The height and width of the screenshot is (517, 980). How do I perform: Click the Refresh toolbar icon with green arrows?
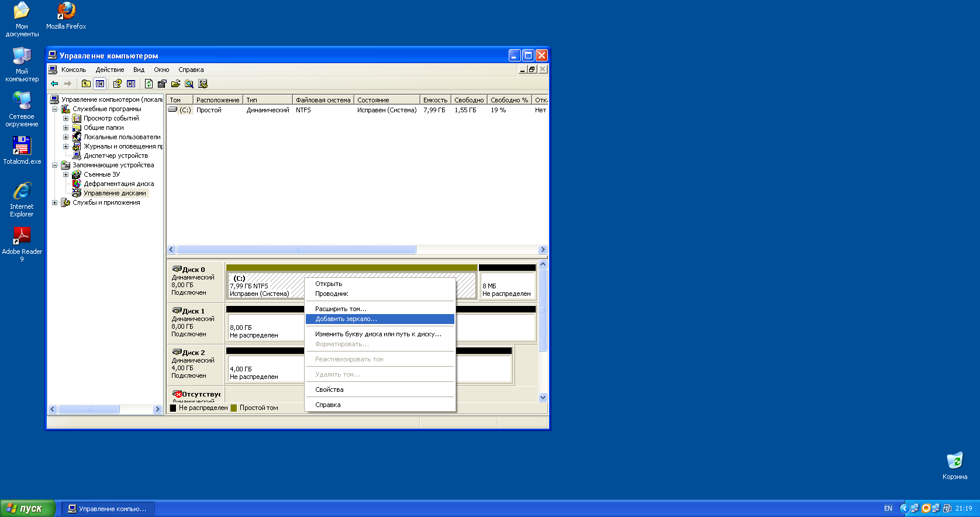(x=149, y=84)
